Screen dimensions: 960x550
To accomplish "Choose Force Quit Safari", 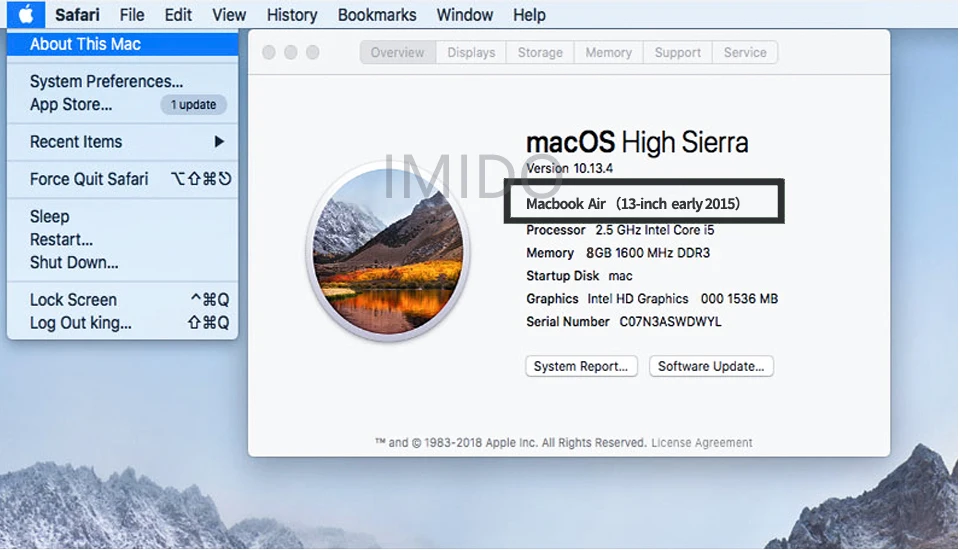I will [x=89, y=179].
